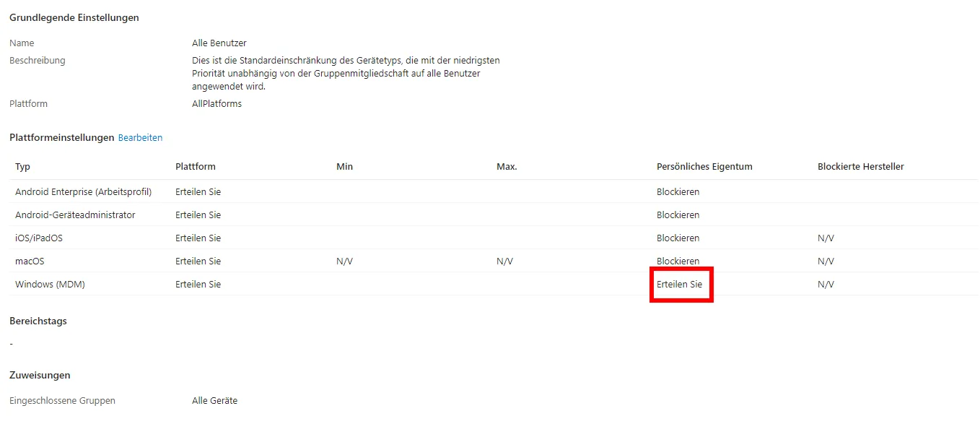This screenshot has width=980, height=424.
Task: Click the Min column header
Action: click(344, 167)
